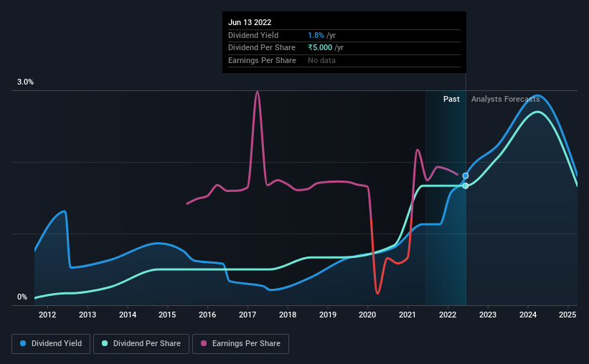Select the 2012 label on the time axis

point(47,315)
